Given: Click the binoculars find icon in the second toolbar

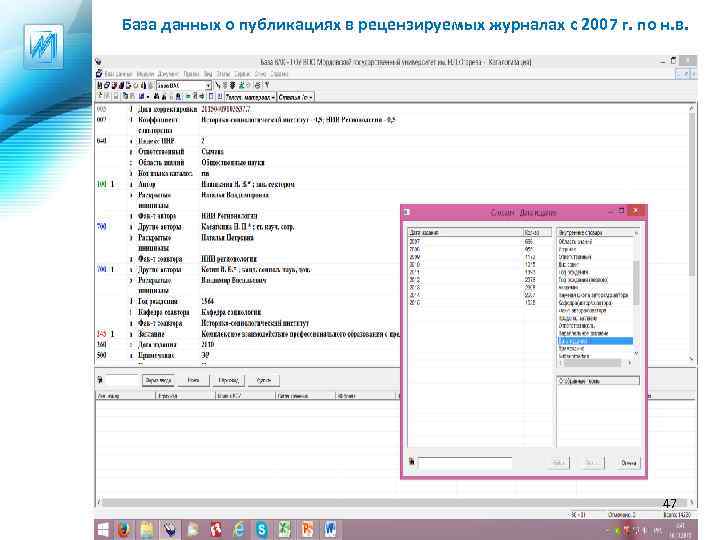Looking at the screenshot, I should [x=156, y=97].
